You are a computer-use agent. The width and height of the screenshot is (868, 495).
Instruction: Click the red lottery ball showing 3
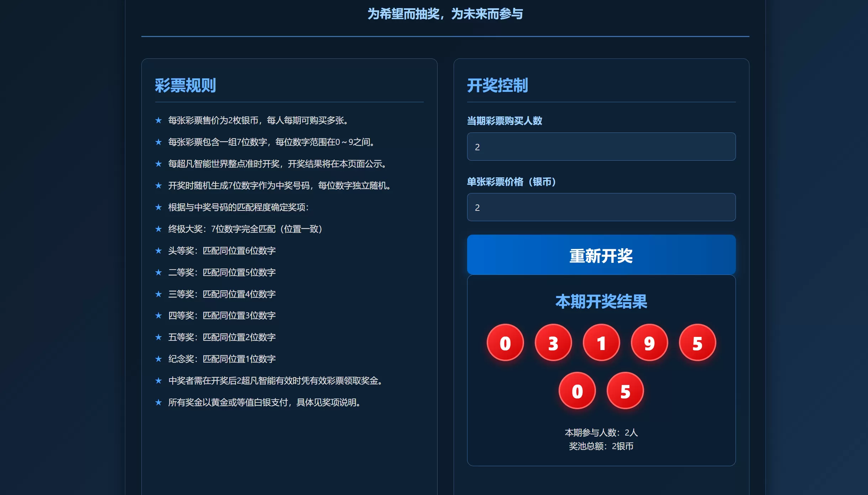pyautogui.click(x=553, y=343)
